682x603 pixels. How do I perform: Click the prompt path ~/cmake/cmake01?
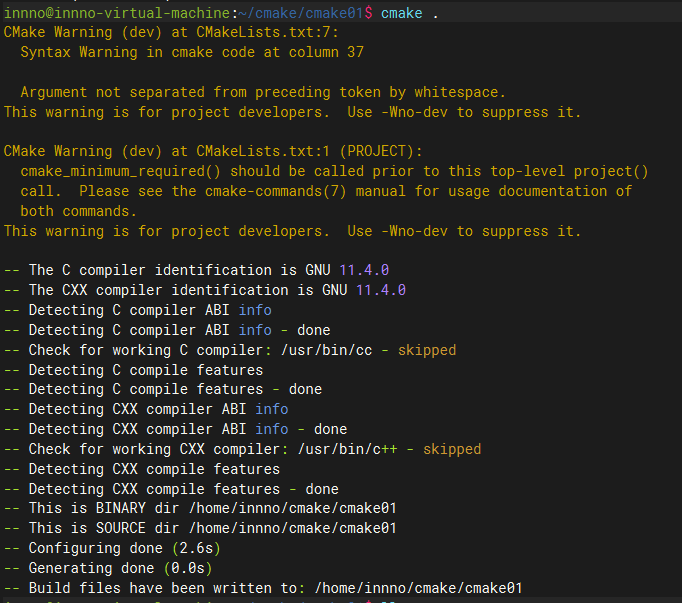301,13
